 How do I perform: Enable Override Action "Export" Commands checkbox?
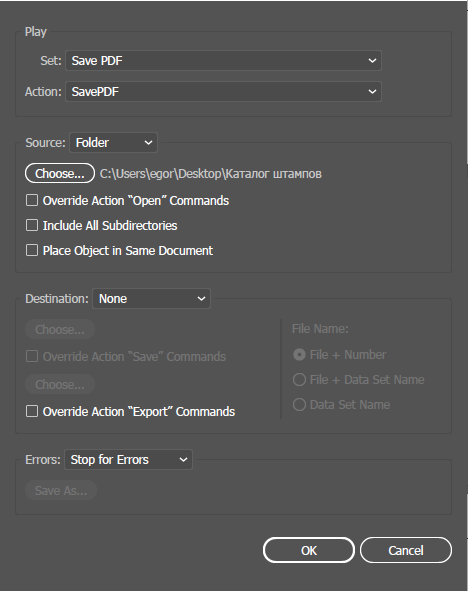(32, 411)
